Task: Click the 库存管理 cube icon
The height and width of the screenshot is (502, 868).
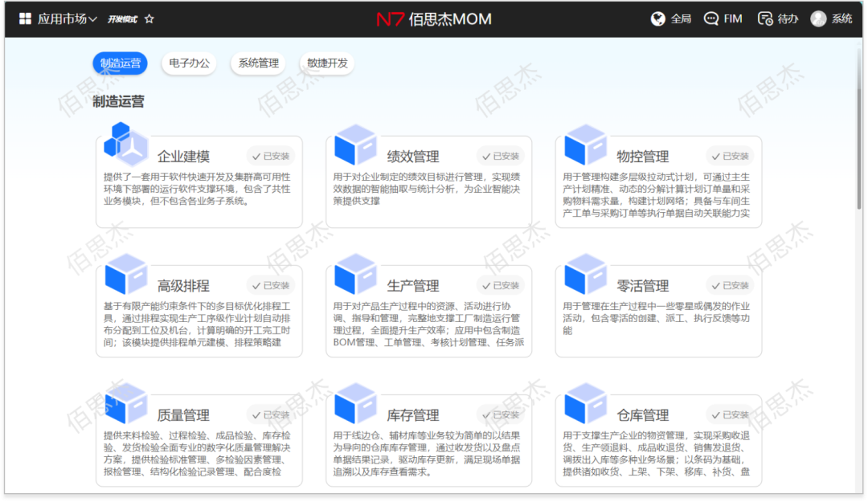Action: [x=355, y=403]
